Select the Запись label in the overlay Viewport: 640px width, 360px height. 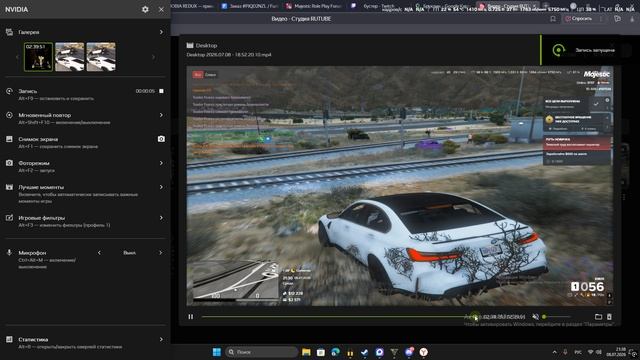click(x=28, y=91)
